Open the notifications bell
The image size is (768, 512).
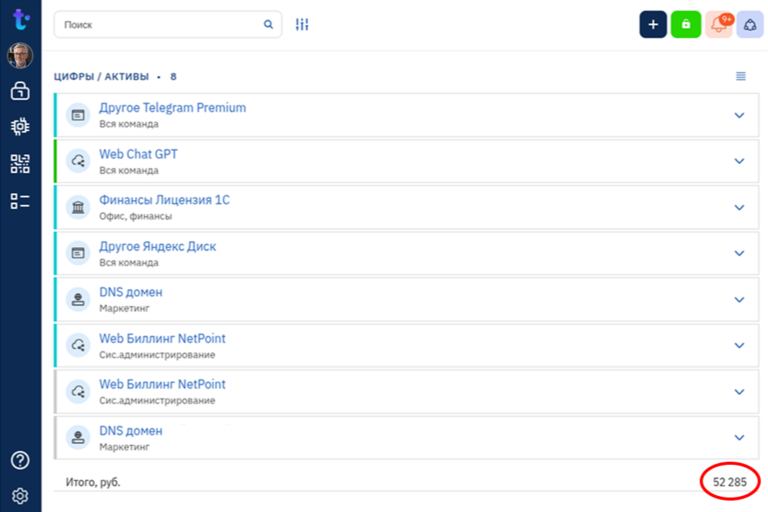[x=719, y=24]
